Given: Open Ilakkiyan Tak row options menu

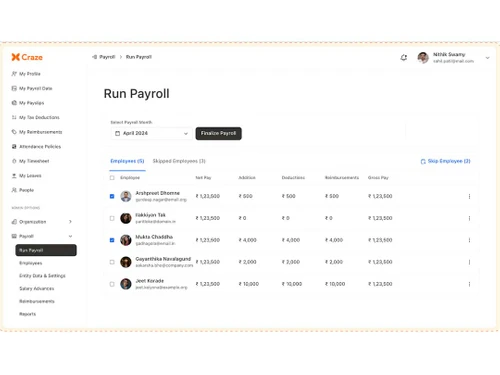Looking at the screenshot, I should [469, 218].
